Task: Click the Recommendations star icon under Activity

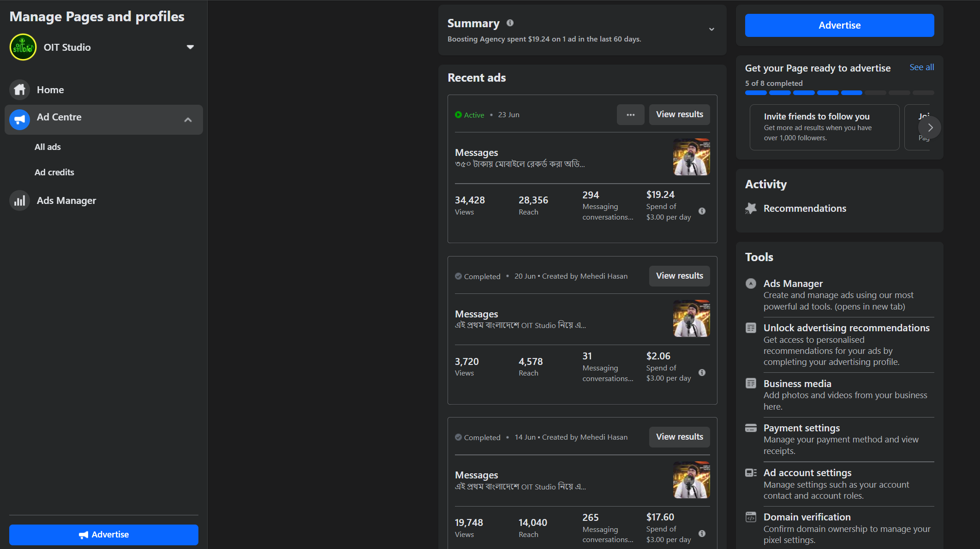Action: 751,209
